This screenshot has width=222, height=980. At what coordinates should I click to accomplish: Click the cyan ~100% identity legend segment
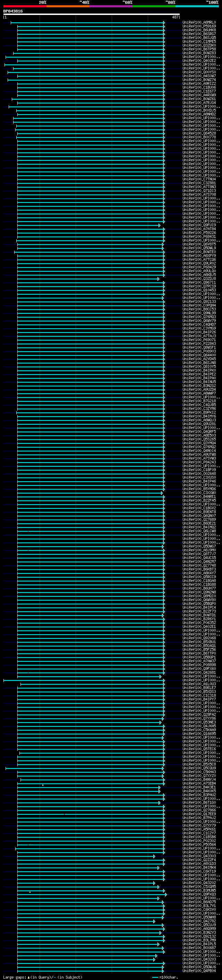click(x=197, y=6)
